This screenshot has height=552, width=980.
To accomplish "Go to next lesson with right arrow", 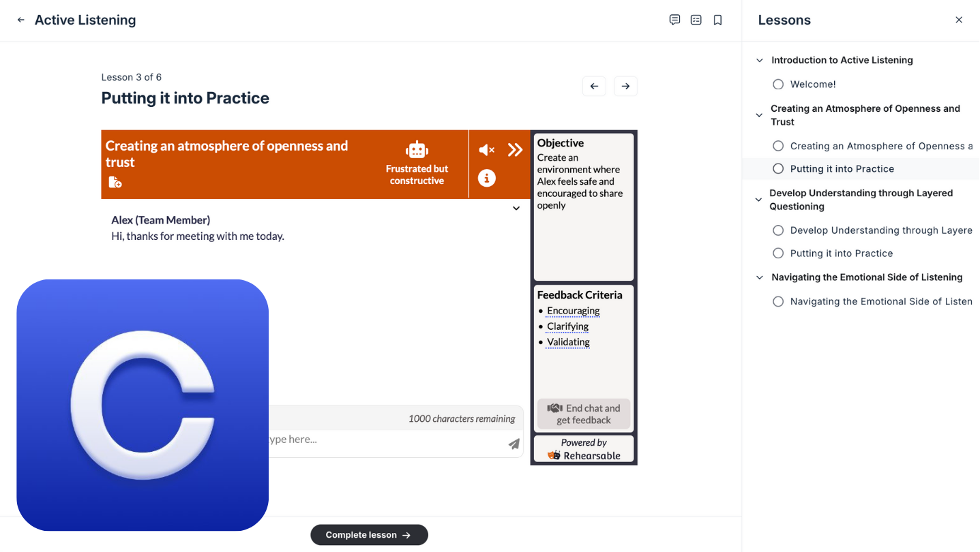I will pyautogui.click(x=625, y=87).
